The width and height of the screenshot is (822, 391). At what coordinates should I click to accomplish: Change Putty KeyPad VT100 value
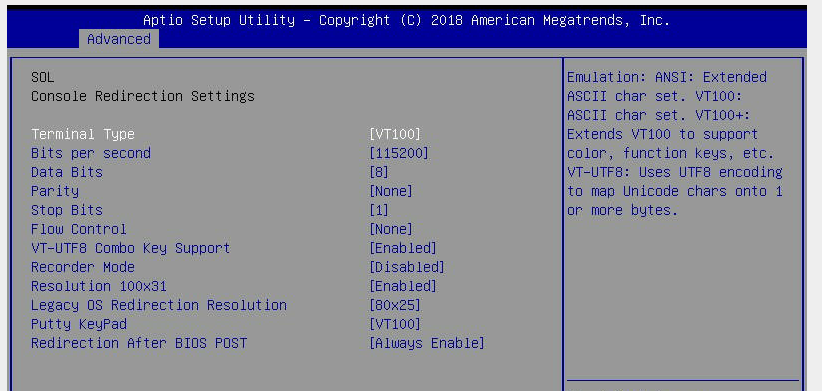[395, 324]
